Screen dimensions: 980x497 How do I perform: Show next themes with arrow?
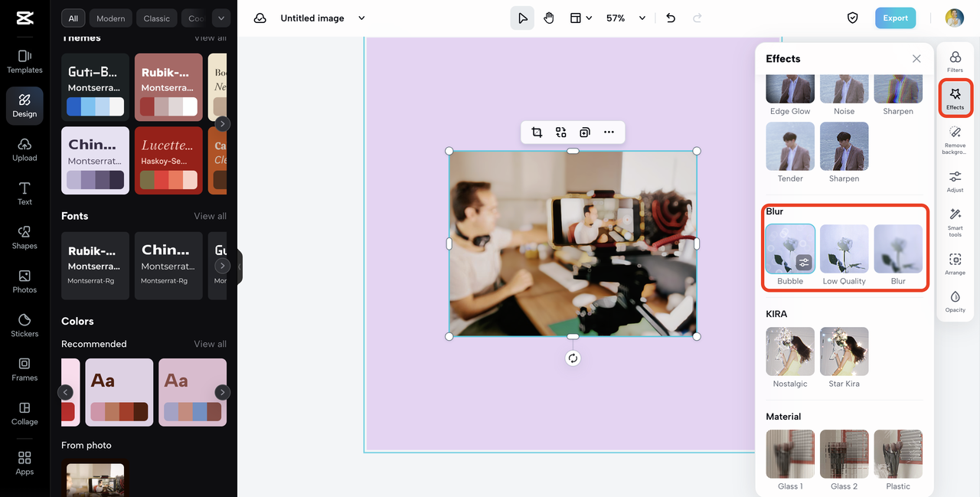coord(222,123)
